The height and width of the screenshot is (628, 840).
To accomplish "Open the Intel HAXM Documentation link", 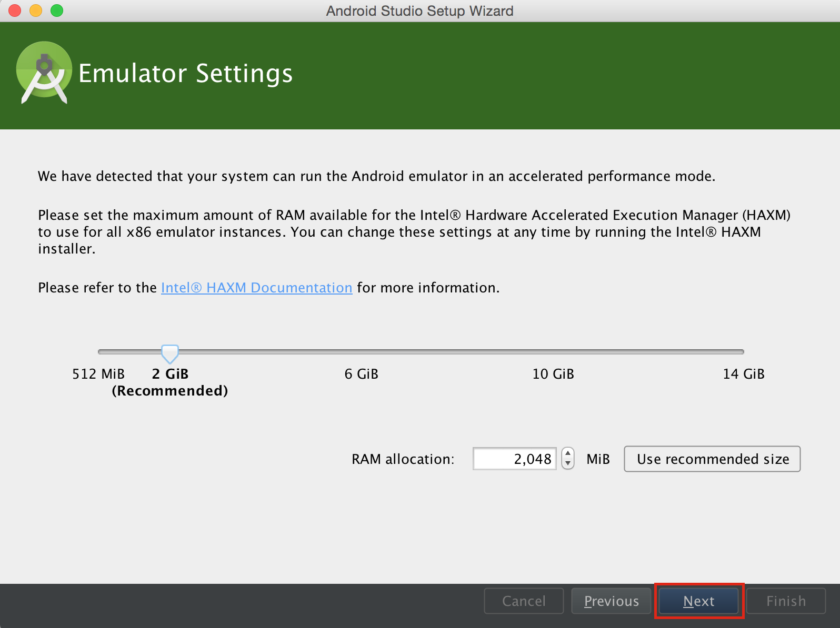I will (x=256, y=288).
